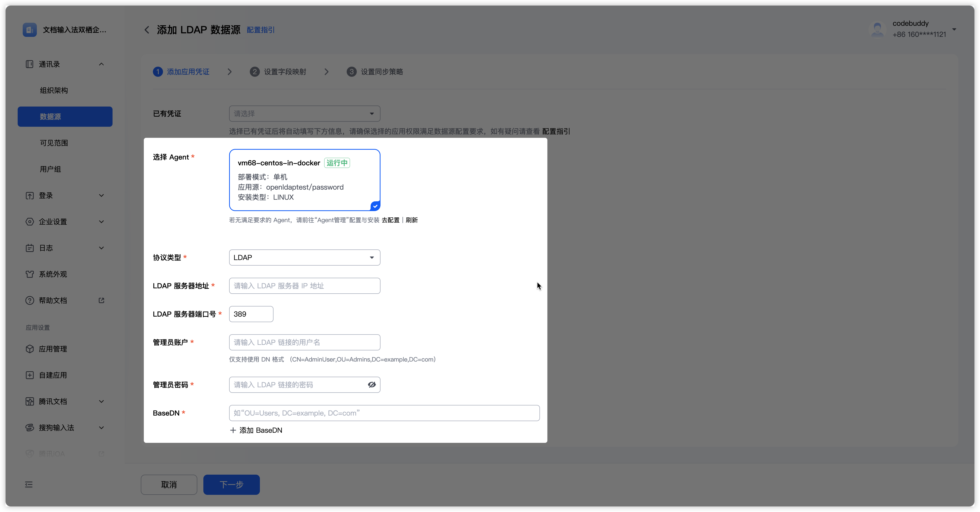The image size is (980, 512).
Task: Open the 配置指引 link near title
Action: (261, 30)
